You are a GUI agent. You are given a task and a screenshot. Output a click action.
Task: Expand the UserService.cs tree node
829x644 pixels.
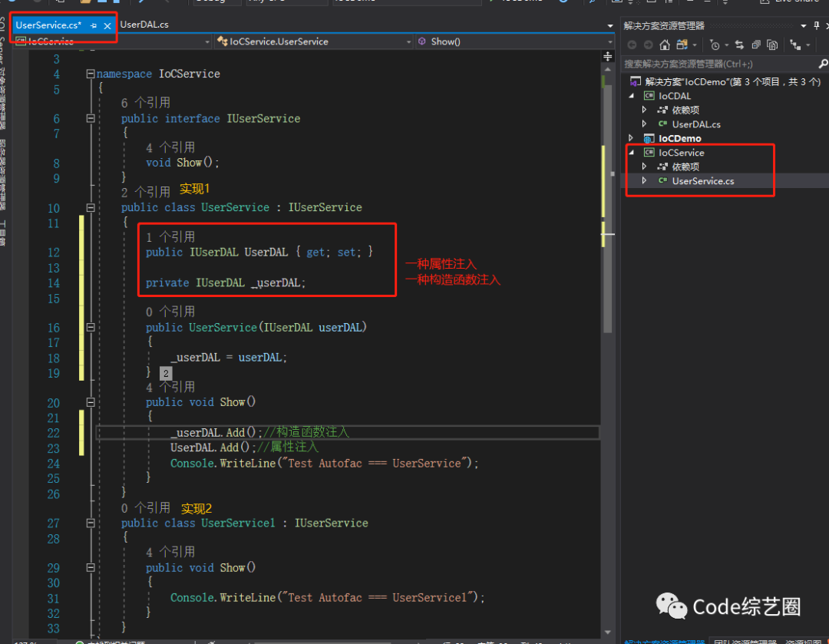click(x=644, y=181)
